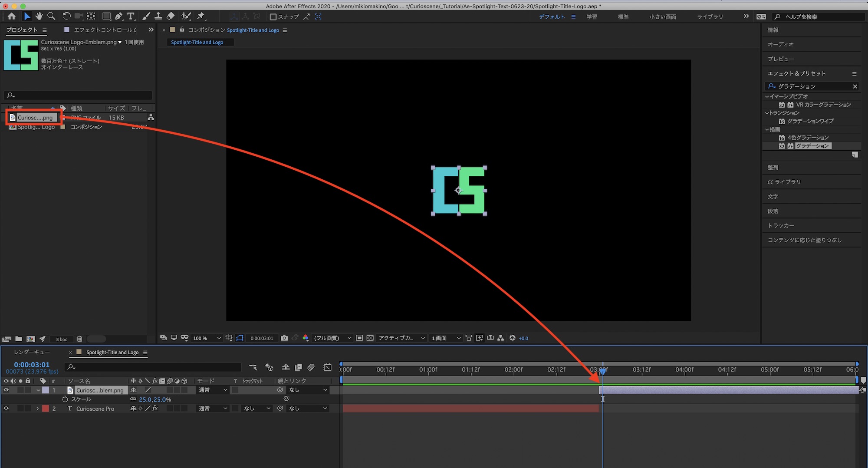Hide the Curioscene Pro text layer

tap(6, 409)
